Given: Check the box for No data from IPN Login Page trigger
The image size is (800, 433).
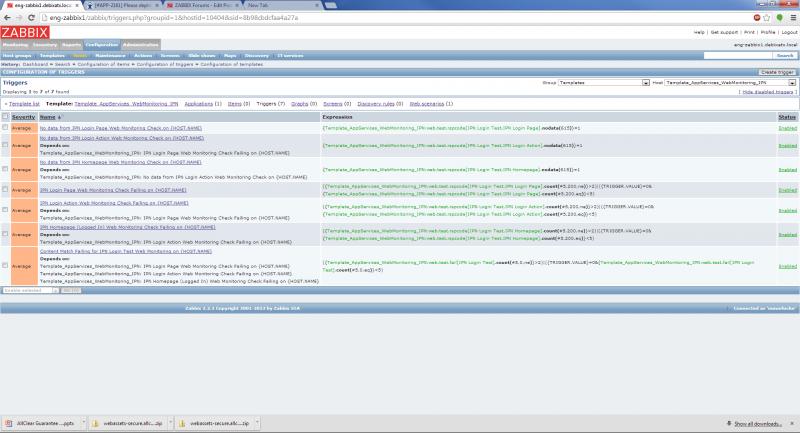Looking at the screenshot, I should (x=5, y=128).
